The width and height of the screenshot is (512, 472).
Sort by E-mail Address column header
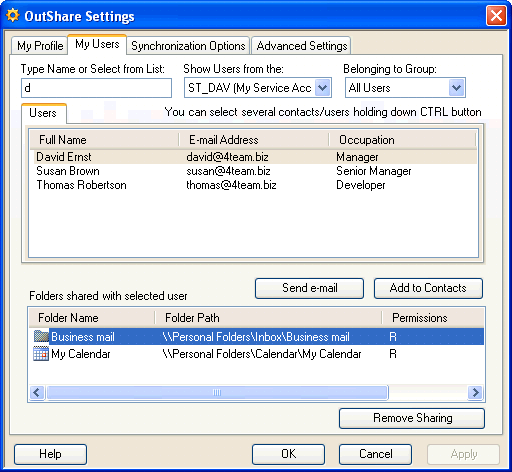pos(254,140)
